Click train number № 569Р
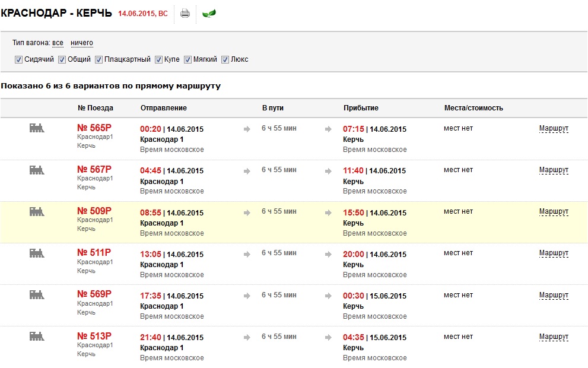The image size is (588, 368). point(94,294)
